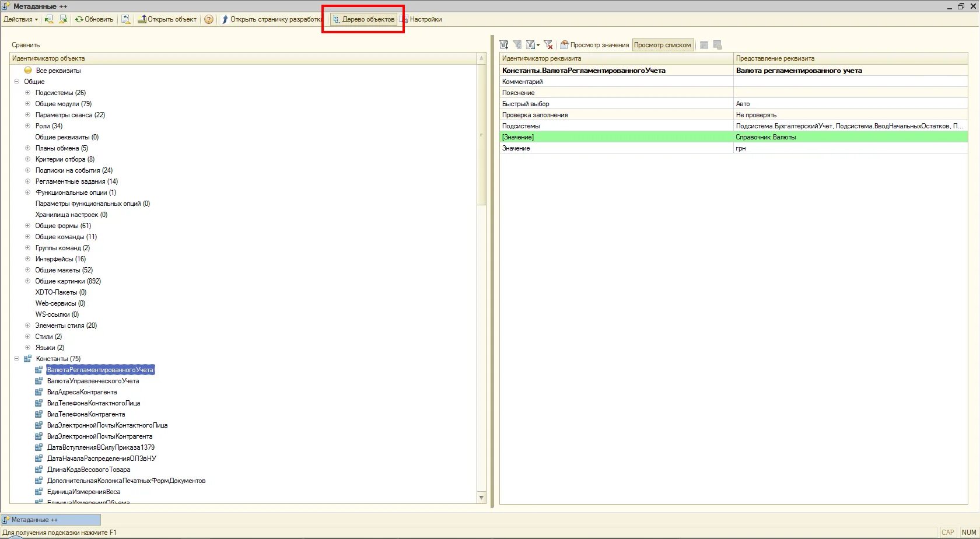The width and height of the screenshot is (980, 539).
Task: Click the second tree-with-arrow icon before Обновить
Action: tap(63, 19)
